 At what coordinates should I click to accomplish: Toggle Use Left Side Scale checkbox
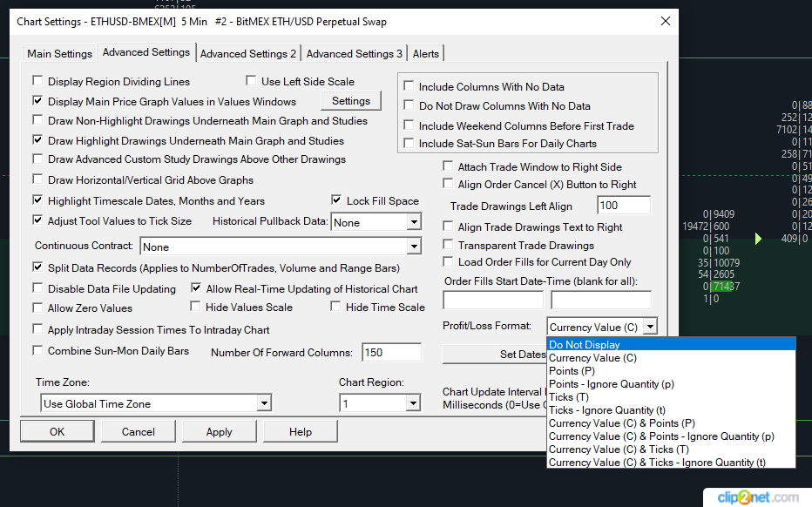pyautogui.click(x=251, y=81)
